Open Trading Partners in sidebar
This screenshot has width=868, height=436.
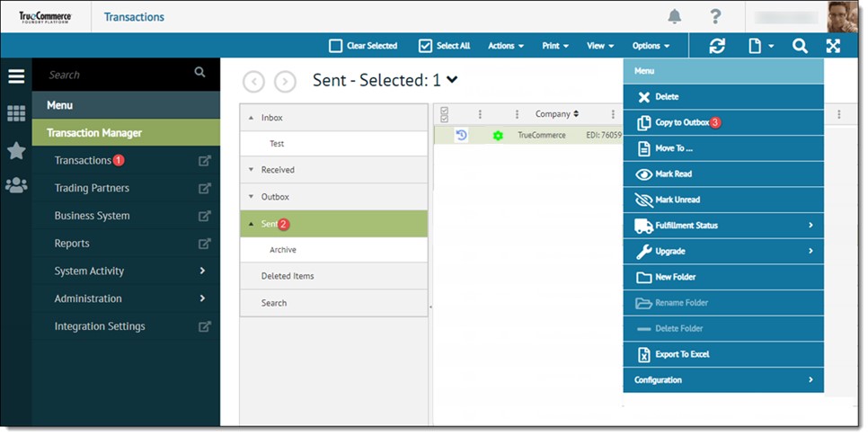coord(92,188)
